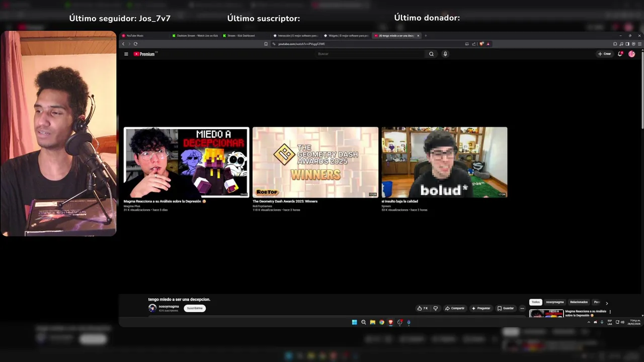
Task: Go back with the browser back arrow
Action: pyautogui.click(x=123, y=44)
